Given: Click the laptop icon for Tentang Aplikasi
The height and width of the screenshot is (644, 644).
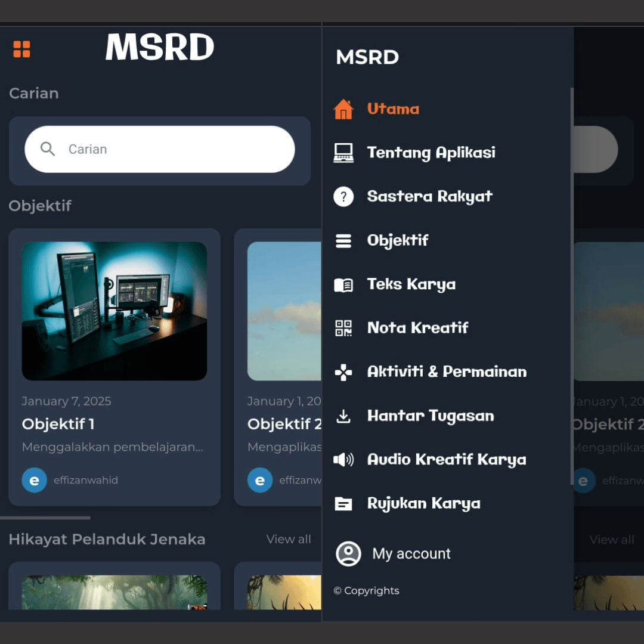Looking at the screenshot, I should 343,153.
